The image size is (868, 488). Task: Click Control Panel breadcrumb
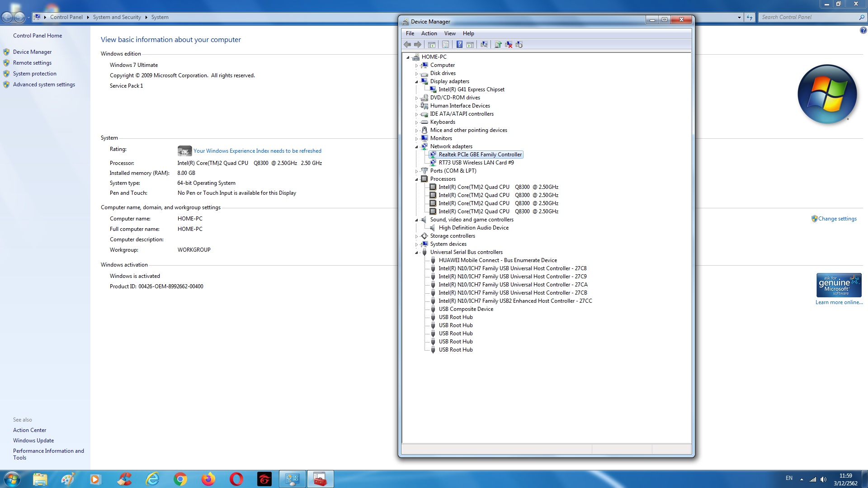[x=66, y=17]
